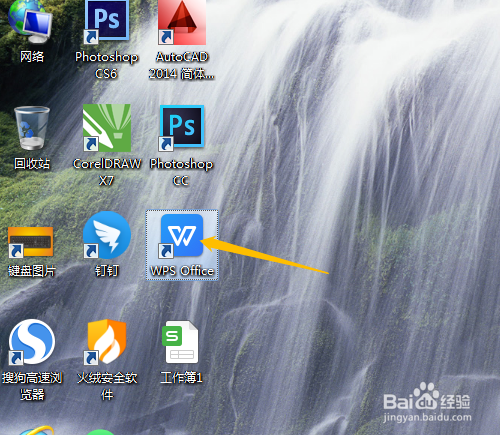500x435 pixels.
Task: Click the '键盘图片' label text
Action: point(32,271)
